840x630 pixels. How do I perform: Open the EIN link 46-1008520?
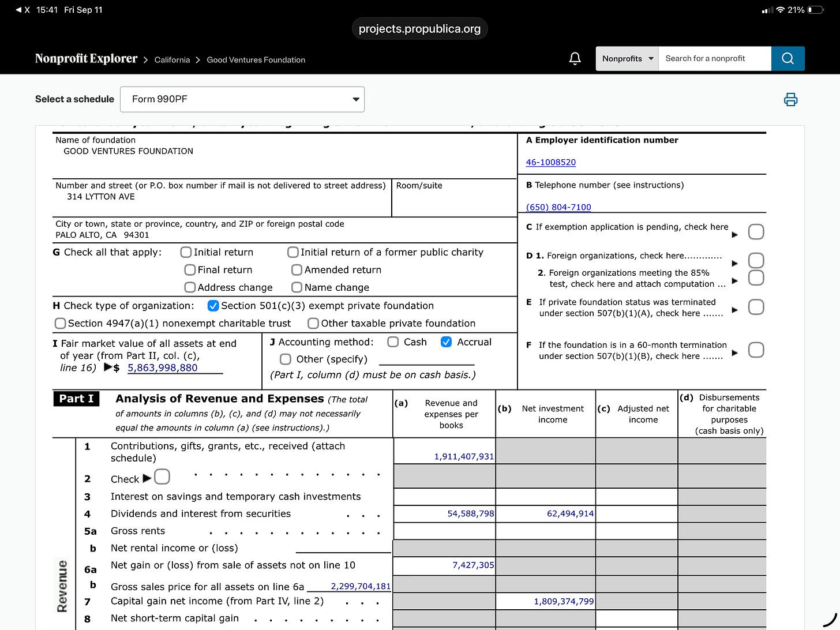tap(550, 162)
